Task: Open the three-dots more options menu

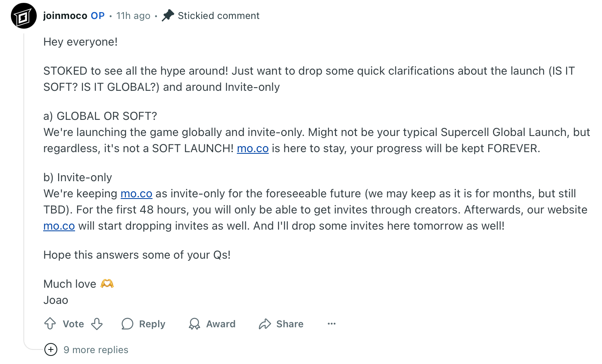Action: point(332,324)
